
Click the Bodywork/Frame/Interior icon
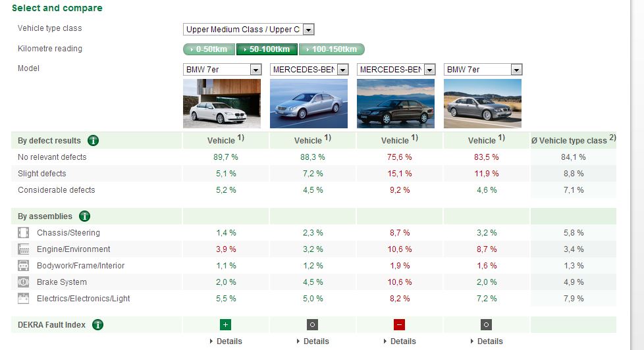[24, 266]
